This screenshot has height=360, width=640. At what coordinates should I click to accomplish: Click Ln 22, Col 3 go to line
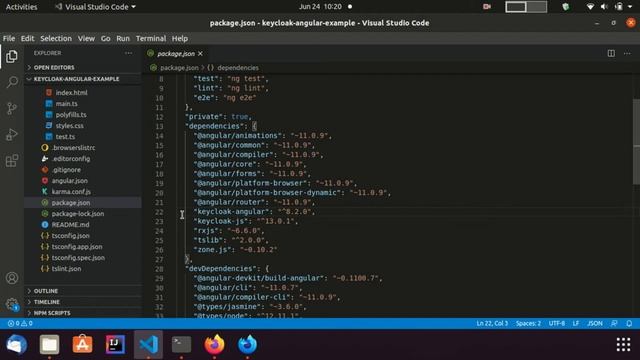(x=492, y=323)
